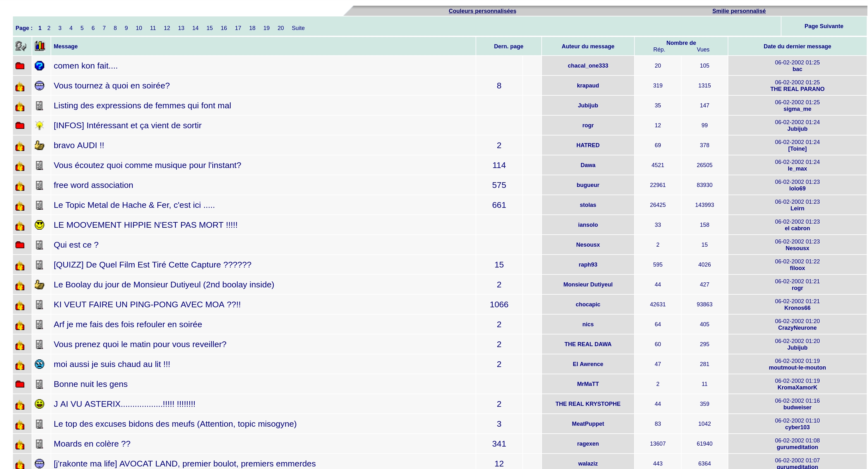The width and height of the screenshot is (868, 469).
Task: Open page 20 of the topic list
Action: (x=280, y=28)
